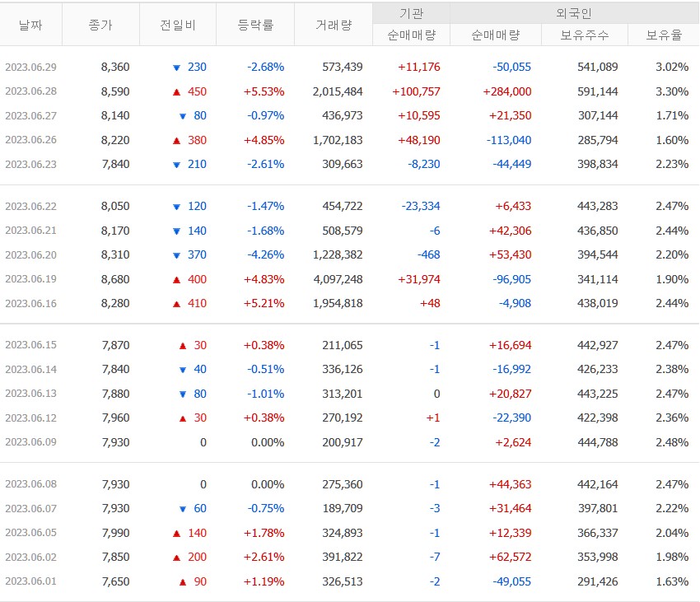Screen dimensions: 700x602
Task: Click the date 2023.06.14
Action: (30, 369)
